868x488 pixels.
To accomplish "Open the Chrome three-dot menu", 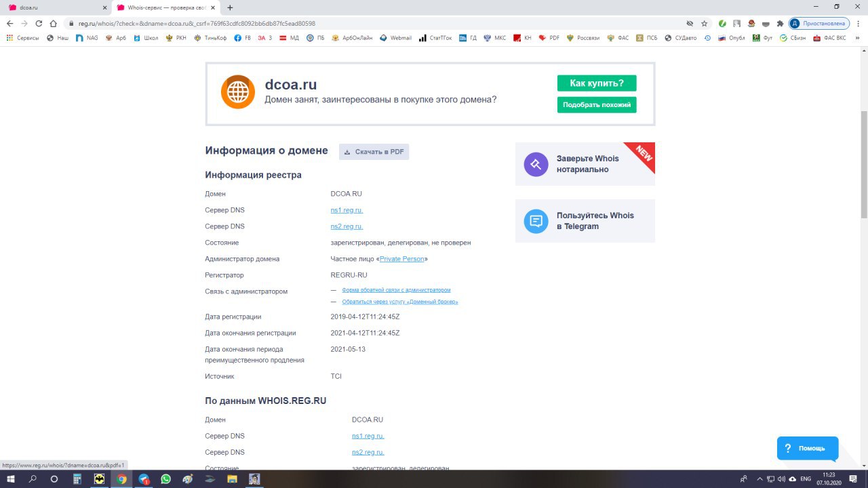I will click(859, 23).
